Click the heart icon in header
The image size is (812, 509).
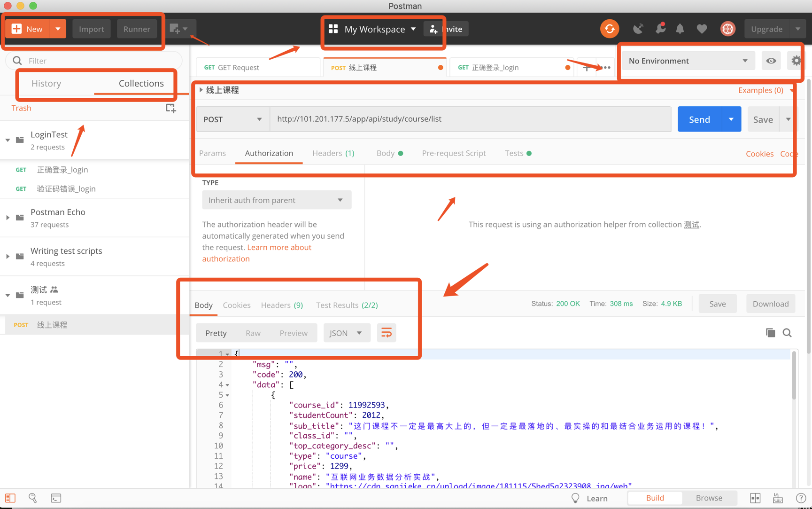702,29
